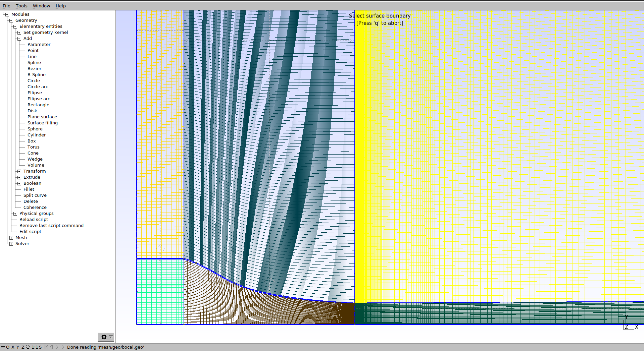Select Line in the Add list
Screen dimensions: 644x351
32,56
